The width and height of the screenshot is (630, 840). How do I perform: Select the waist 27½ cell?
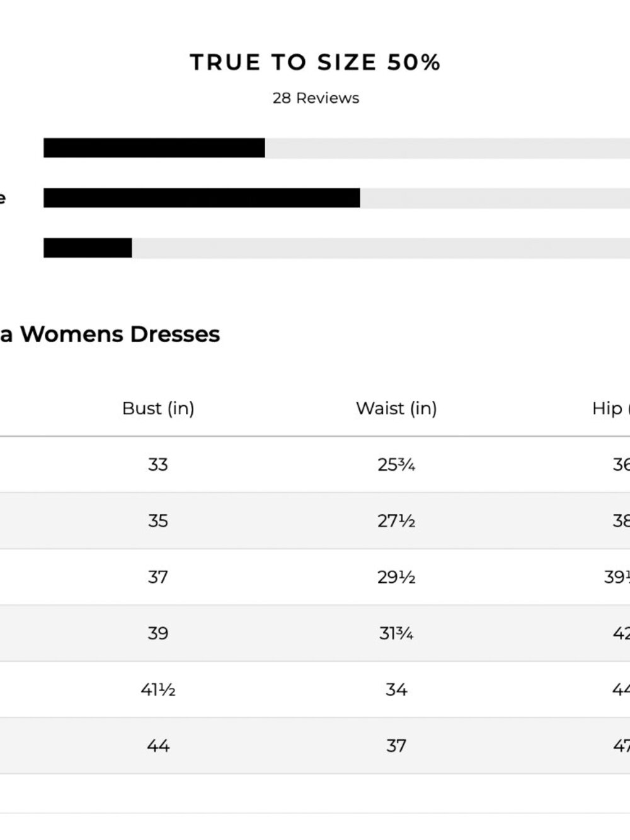click(396, 521)
